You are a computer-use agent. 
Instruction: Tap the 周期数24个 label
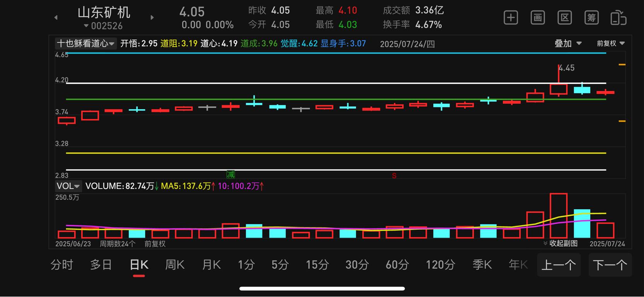pyautogui.click(x=118, y=244)
